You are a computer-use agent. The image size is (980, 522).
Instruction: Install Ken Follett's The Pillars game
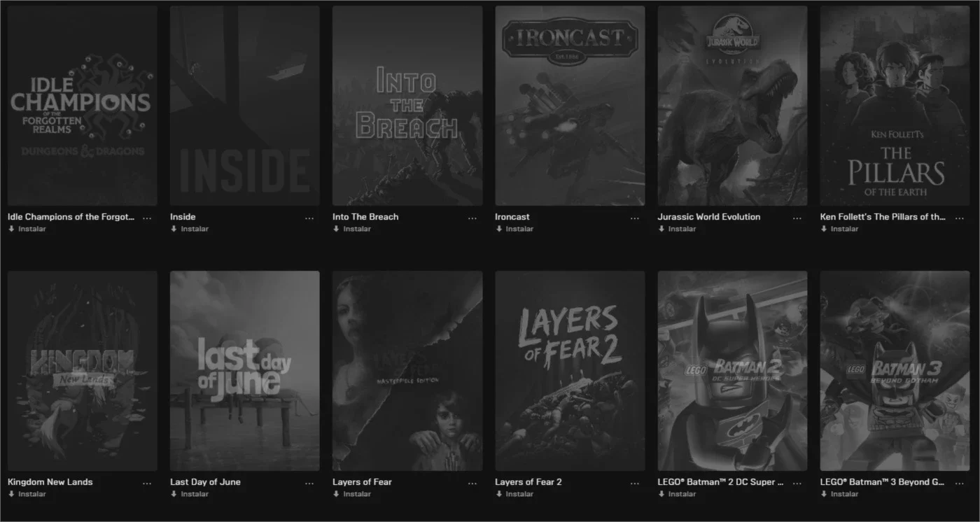coord(839,229)
